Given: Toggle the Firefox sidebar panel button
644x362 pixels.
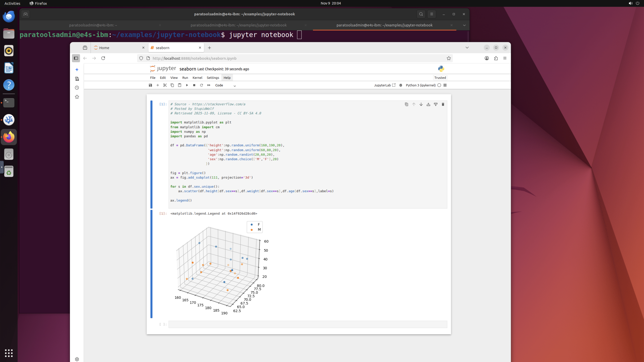Looking at the screenshot, I should click(x=76, y=58).
